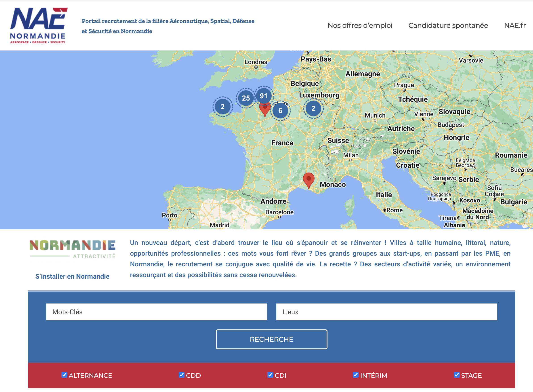533x392 pixels.
Task: Follow the S'installer en Normandie link
Action: click(72, 276)
